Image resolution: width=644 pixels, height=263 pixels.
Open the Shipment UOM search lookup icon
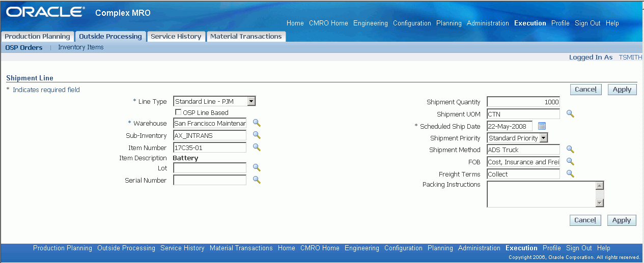(571, 114)
